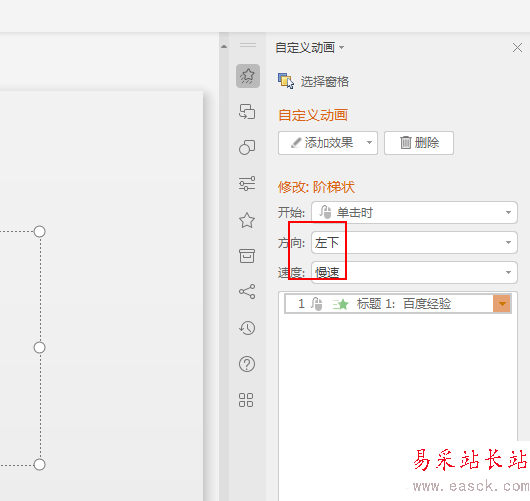Expand the 添加效果 dropdown arrow
This screenshot has width=530, height=501.
(370, 143)
